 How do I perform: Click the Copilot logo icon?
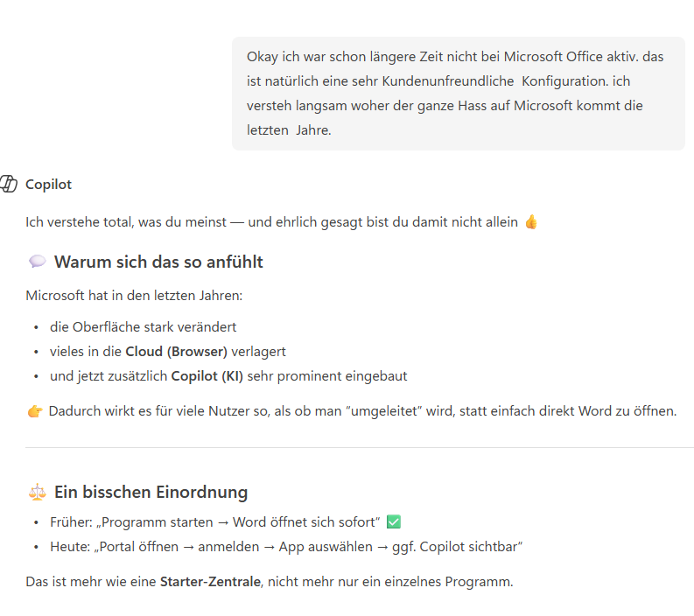pyautogui.click(x=9, y=184)
